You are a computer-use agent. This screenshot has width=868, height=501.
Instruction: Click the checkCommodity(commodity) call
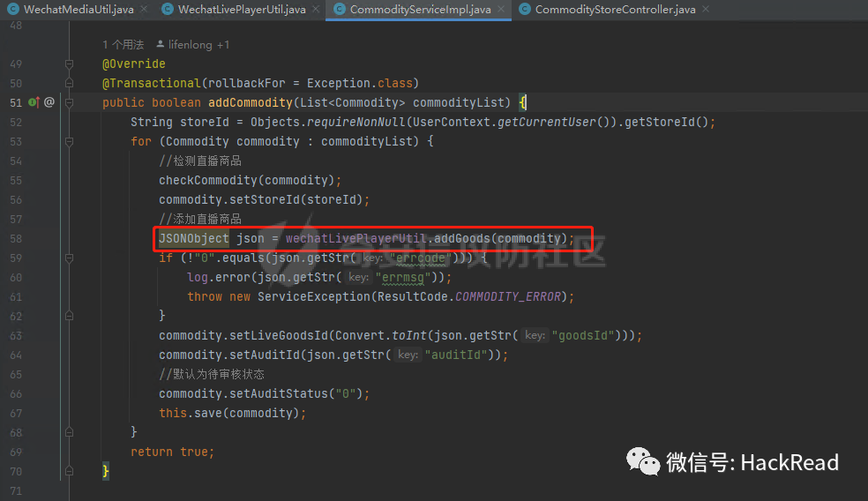(247, 180)
